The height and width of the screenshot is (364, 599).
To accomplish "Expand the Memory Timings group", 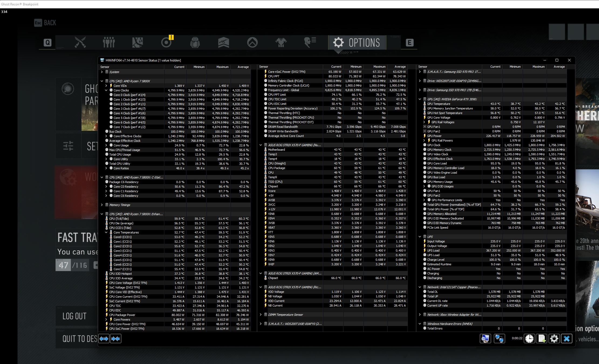I will point(102,205).
